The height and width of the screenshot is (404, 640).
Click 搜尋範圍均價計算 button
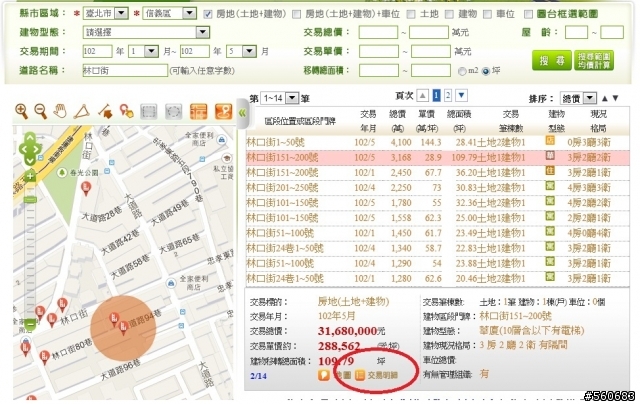[594, 61]
